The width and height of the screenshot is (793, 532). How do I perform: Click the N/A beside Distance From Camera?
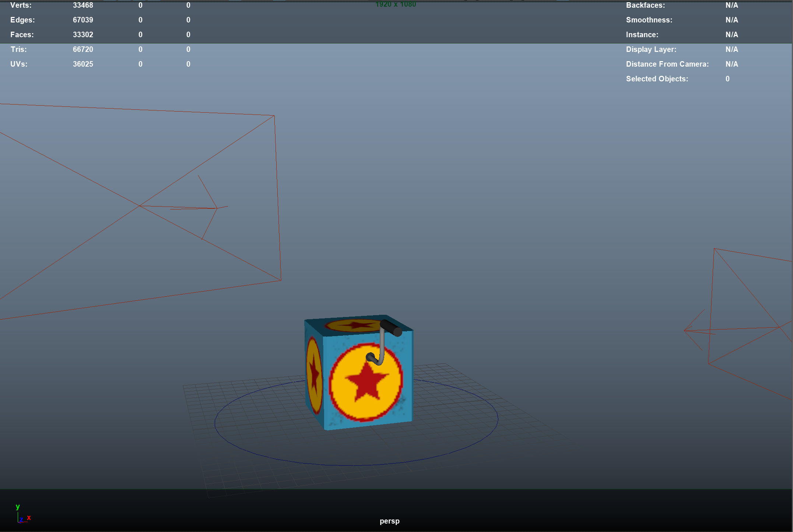tap(732, 64)
